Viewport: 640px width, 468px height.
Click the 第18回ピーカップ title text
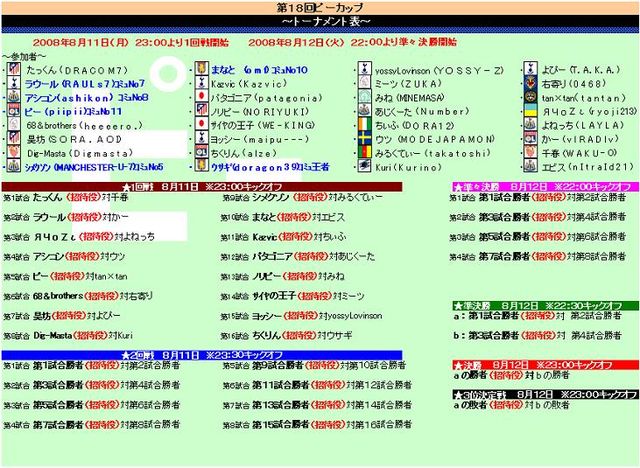pyautogui.click(x=320, y=6)
